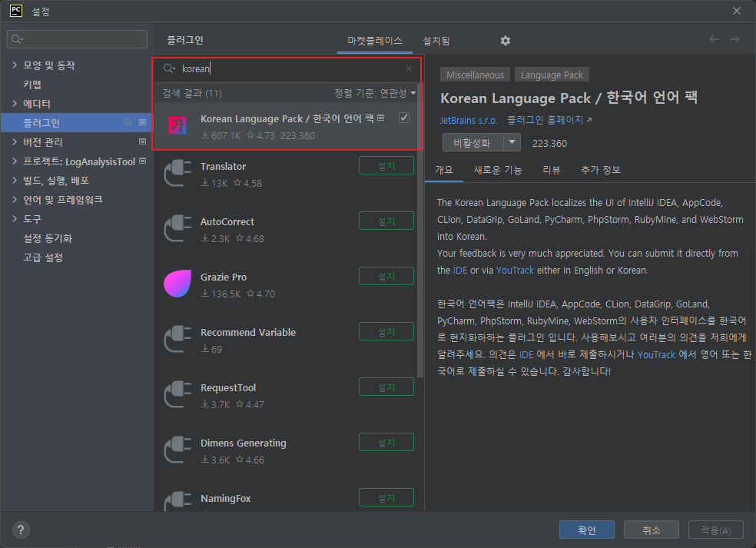Viewport: 756px width, 548px height.
Task: Click the plugin settings gear icon
Action: pyautogui.click(x=506, y=41)
